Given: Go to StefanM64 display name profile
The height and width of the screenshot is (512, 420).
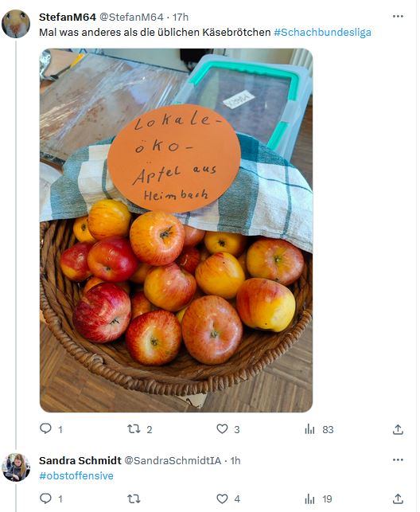Looking at the screenshot, I should click(x=68, y=17).
